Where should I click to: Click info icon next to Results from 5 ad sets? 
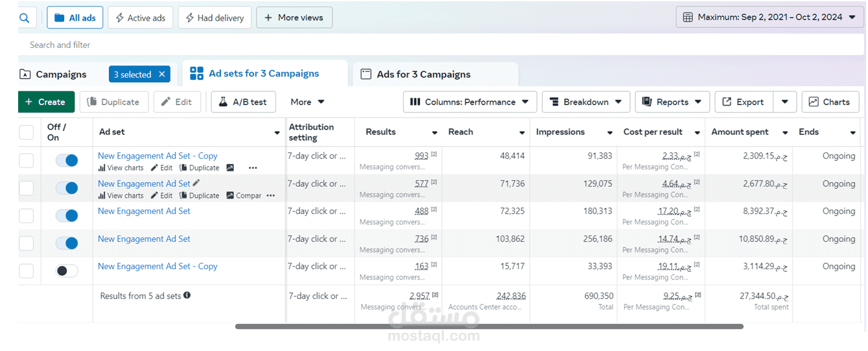click(187, 295)
